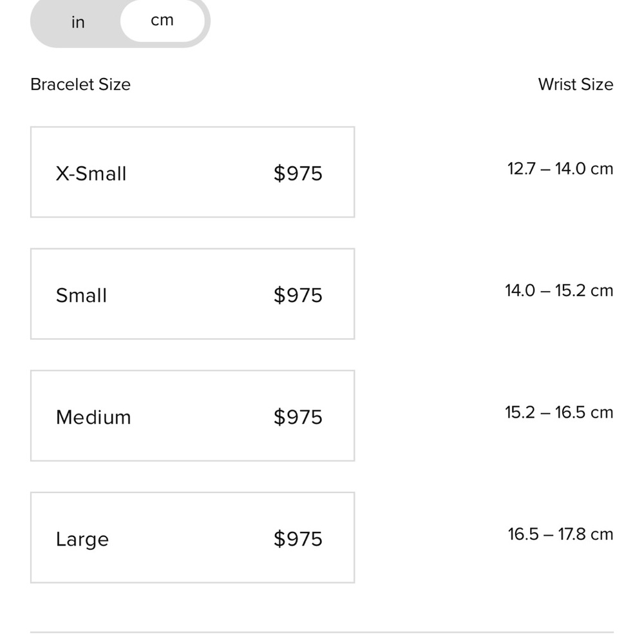Click the $975 price in X-Small row
Viewport: 644px width, 644px height.
tap(298, 174)
